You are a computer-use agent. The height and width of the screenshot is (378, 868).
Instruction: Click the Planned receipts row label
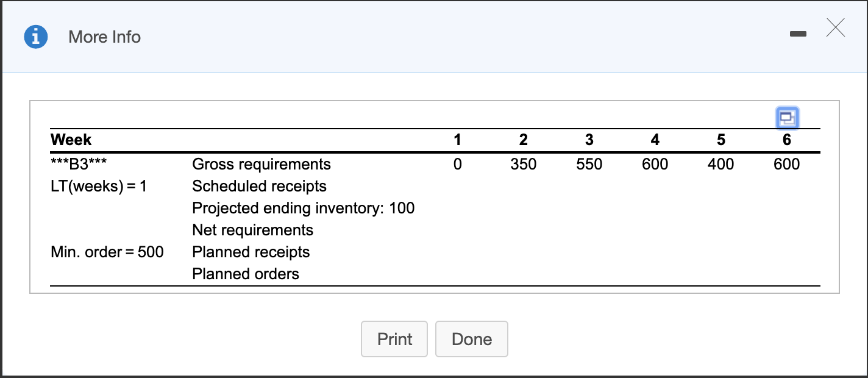[x=251, y=252]
